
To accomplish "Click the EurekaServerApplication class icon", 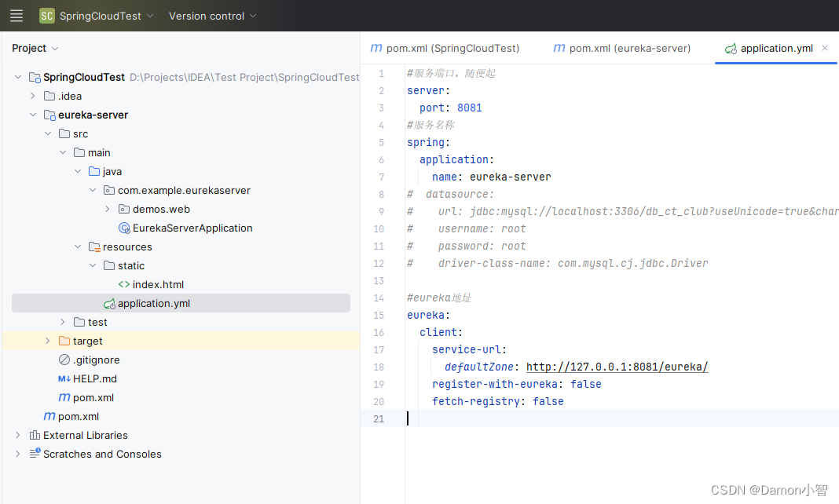I will (124, 228).
